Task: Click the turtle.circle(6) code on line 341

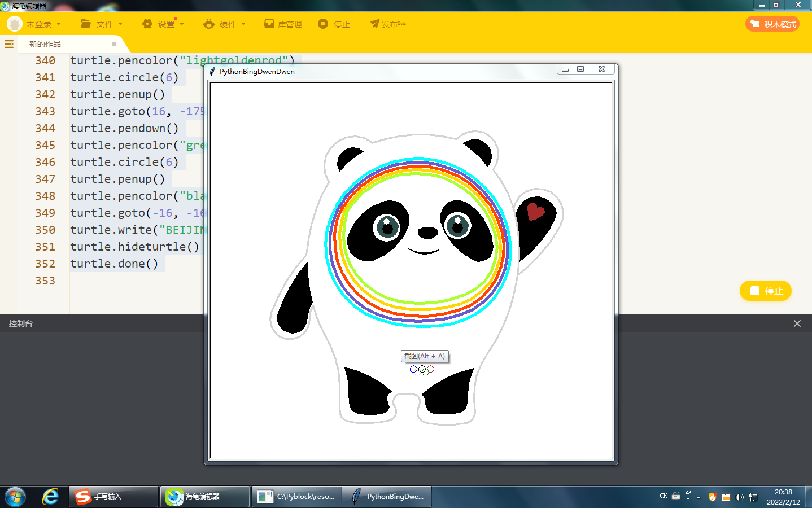Action: pos(124,77)
